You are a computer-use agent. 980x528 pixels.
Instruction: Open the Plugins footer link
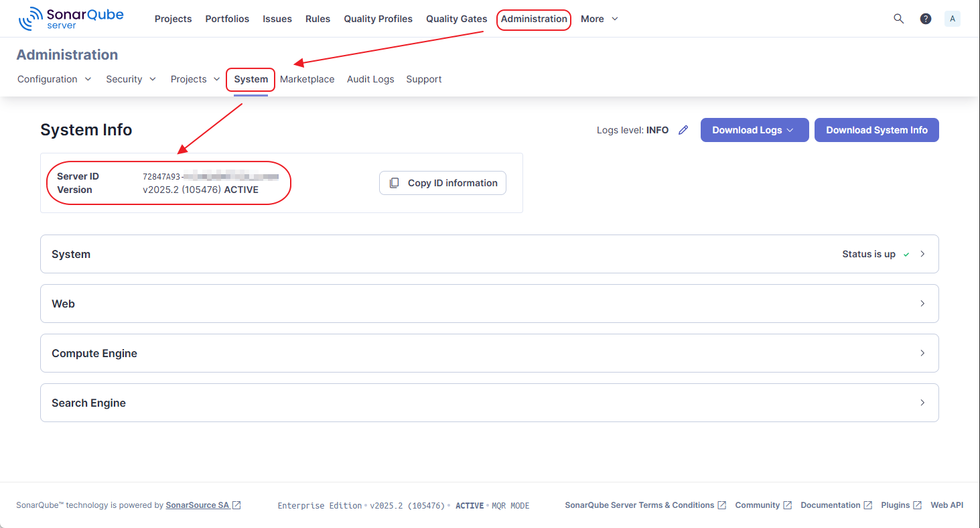(902, 505)
